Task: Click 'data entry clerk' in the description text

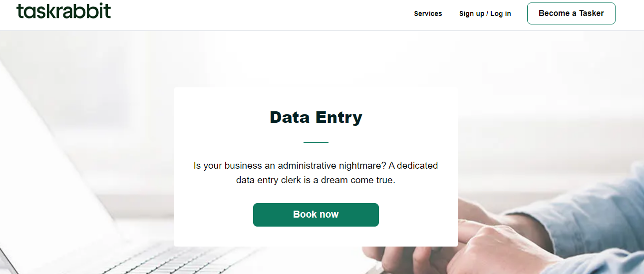Action: [x=268, y=180]
